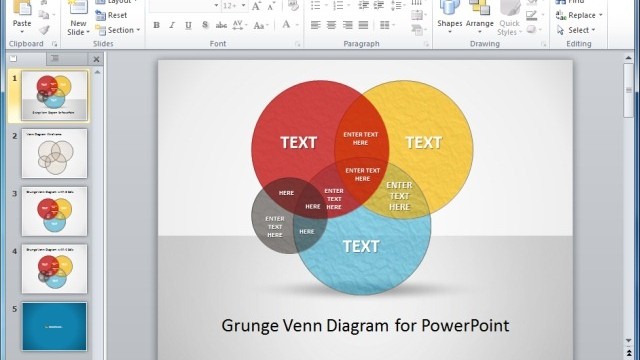Image resolution: width=640 pixels, height=360 pixels.
Task: Open the Shapes gallery
Action: pos(449,16)
